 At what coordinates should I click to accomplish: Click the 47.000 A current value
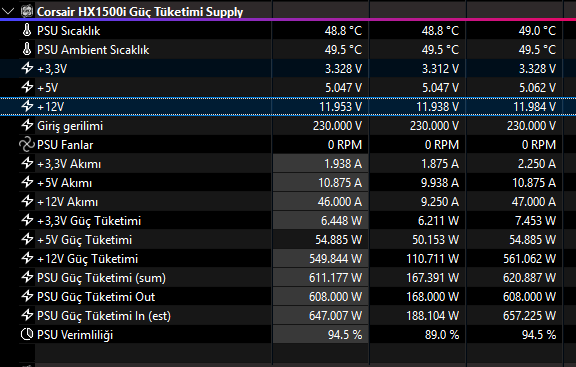534,202
